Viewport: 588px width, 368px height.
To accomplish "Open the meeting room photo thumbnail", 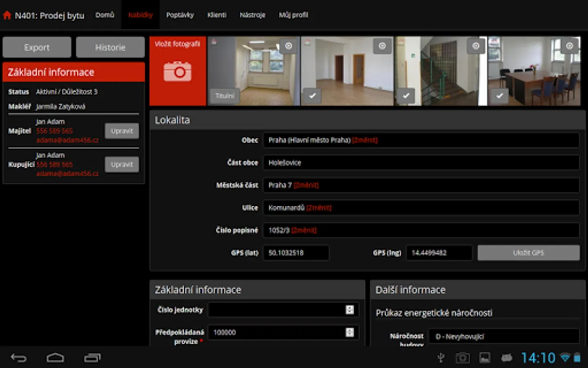I will [535, 71].
